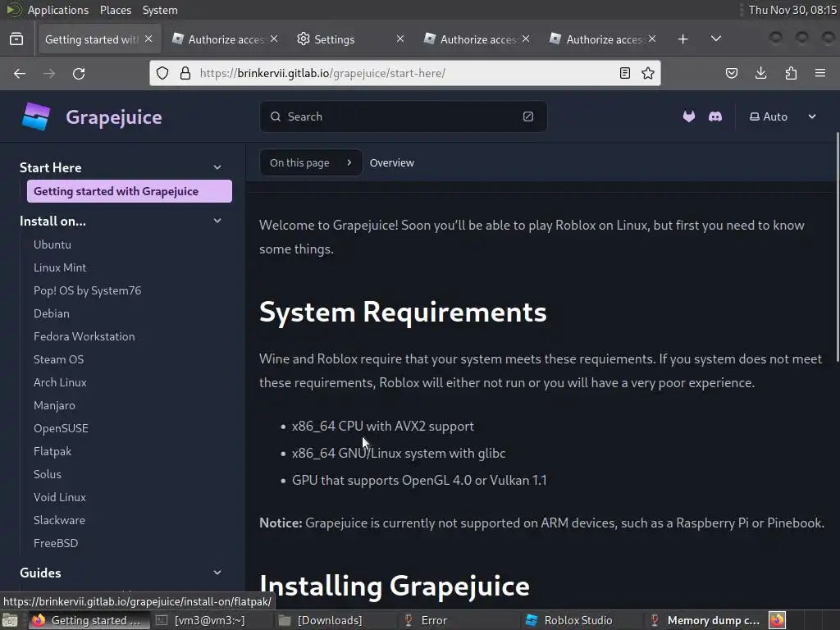The width and height of the screenshot is (840, 630).
Task: Open the Fedora Workstation guide
Action: tap(84, 336)
